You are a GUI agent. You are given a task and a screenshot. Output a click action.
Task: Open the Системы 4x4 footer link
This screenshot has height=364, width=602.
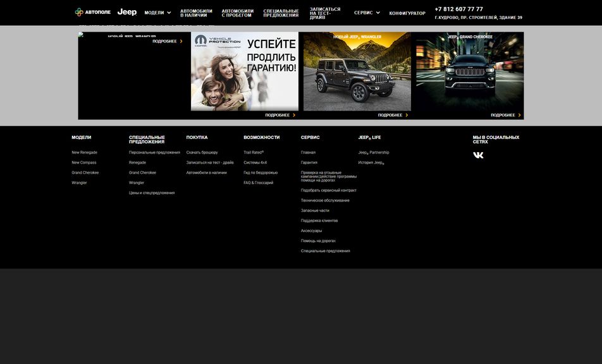pyautogui.click(x=255, y=162)
